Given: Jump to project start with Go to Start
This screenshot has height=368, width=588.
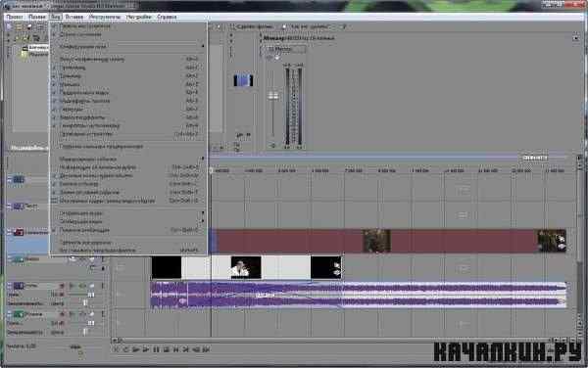Looking at the screenshot, I should pyautogui.click(x=175, y=349).
